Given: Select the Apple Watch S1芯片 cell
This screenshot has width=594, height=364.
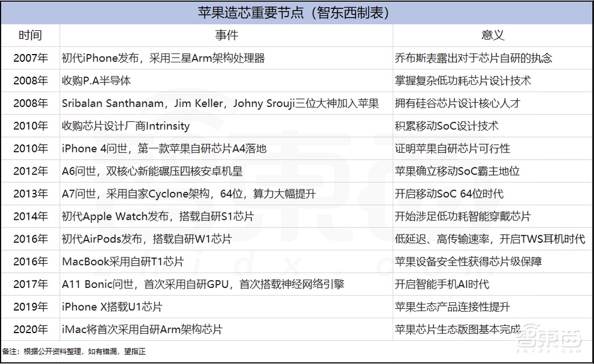Looking at the screenshot, I should (156, 216).
